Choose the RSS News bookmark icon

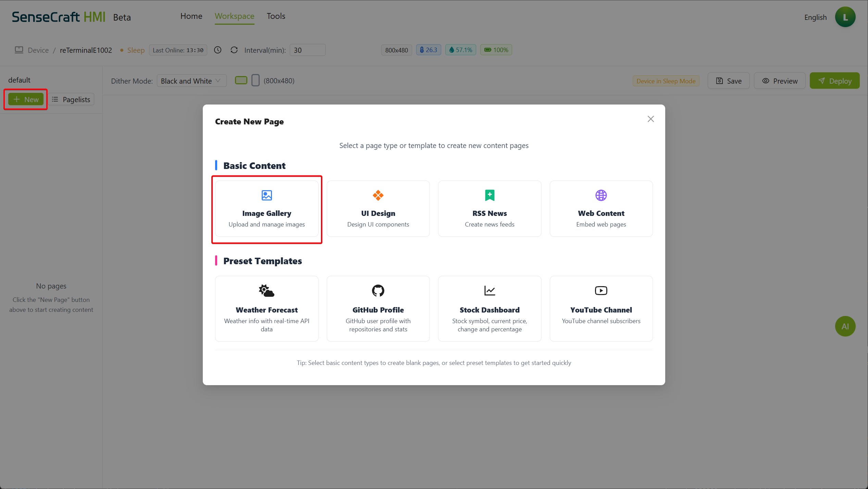(x=489, y=195)
